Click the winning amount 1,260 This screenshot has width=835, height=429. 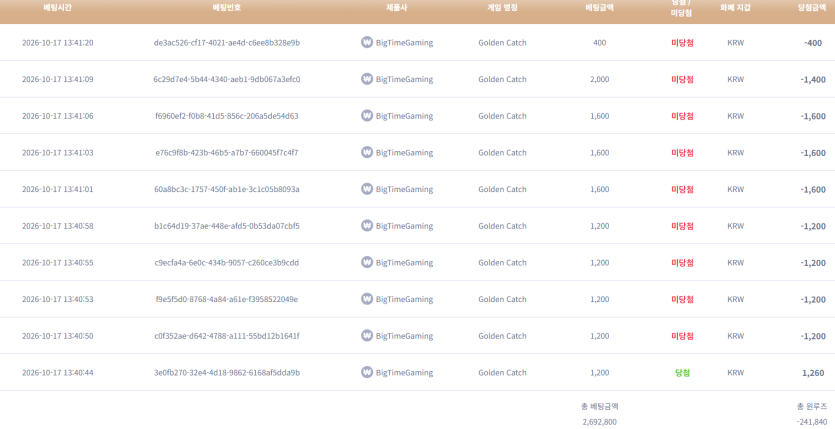click(x=814, y=373)
